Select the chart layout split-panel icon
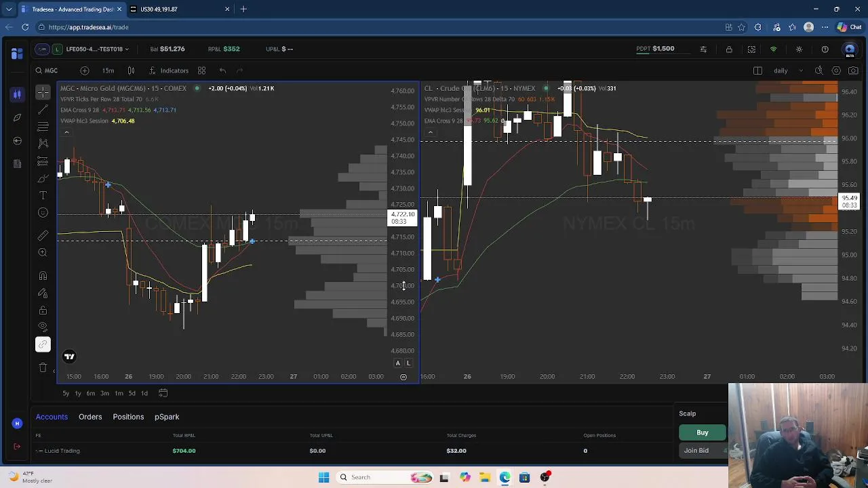This screenshot has width=868, height=488. point(757,70)
